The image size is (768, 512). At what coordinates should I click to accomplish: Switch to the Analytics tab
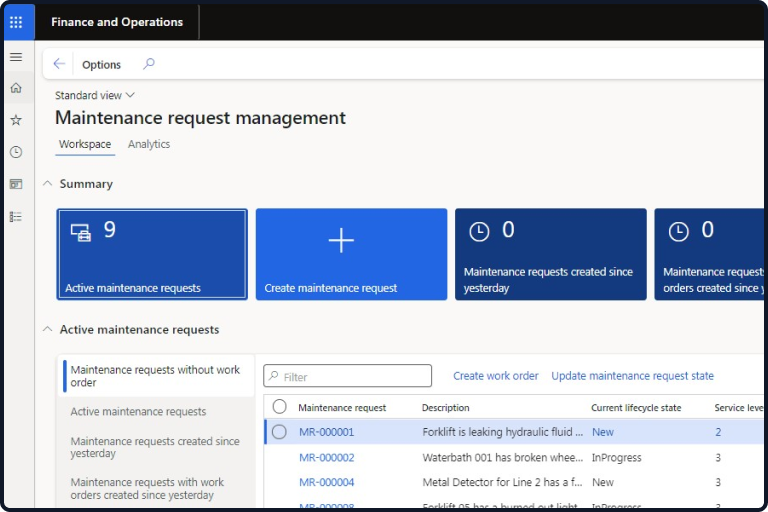pos(149,145)
